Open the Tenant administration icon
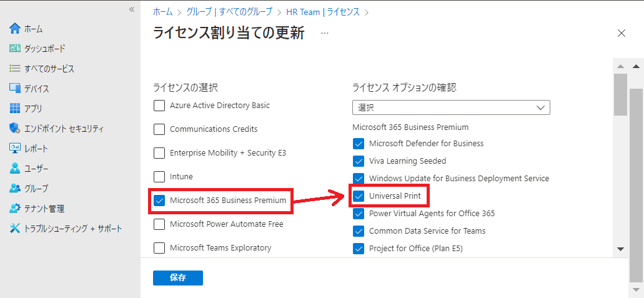 click(14, 209)
